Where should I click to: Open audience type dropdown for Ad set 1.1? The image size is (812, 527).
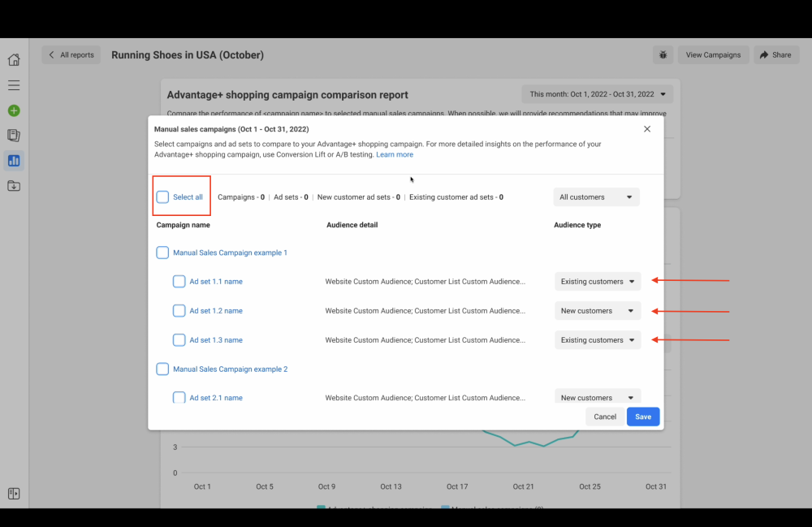point(598,282)
